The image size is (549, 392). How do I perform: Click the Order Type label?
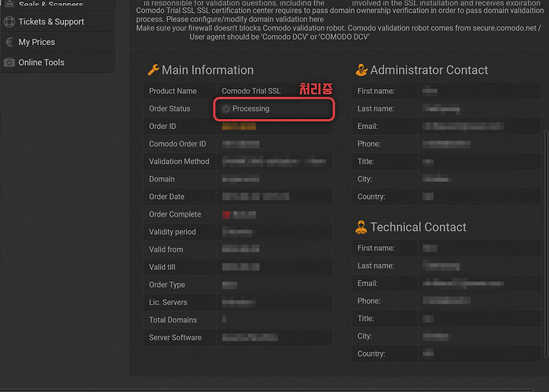point(167,284)
